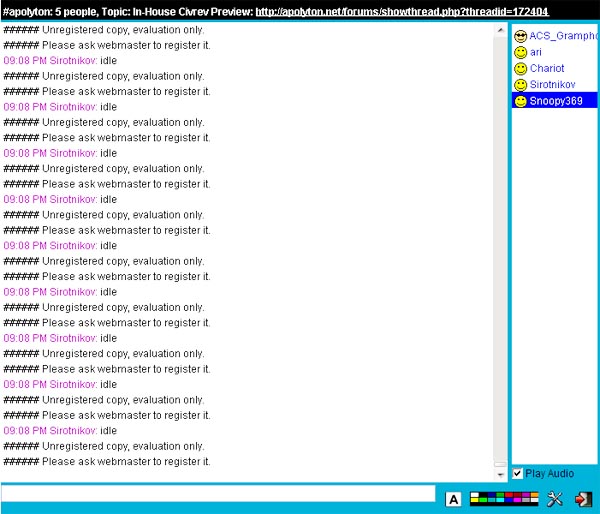Image resolution: width=600 pixels, height=514 pixels.
Task: Click the smiley icon beside Snoopy369
Action: pos(520,101)
